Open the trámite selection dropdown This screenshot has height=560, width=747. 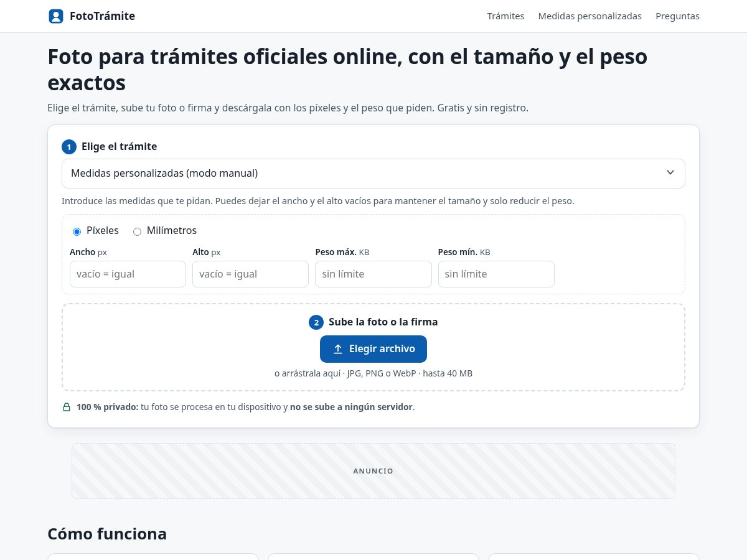[x=374, y=174]
